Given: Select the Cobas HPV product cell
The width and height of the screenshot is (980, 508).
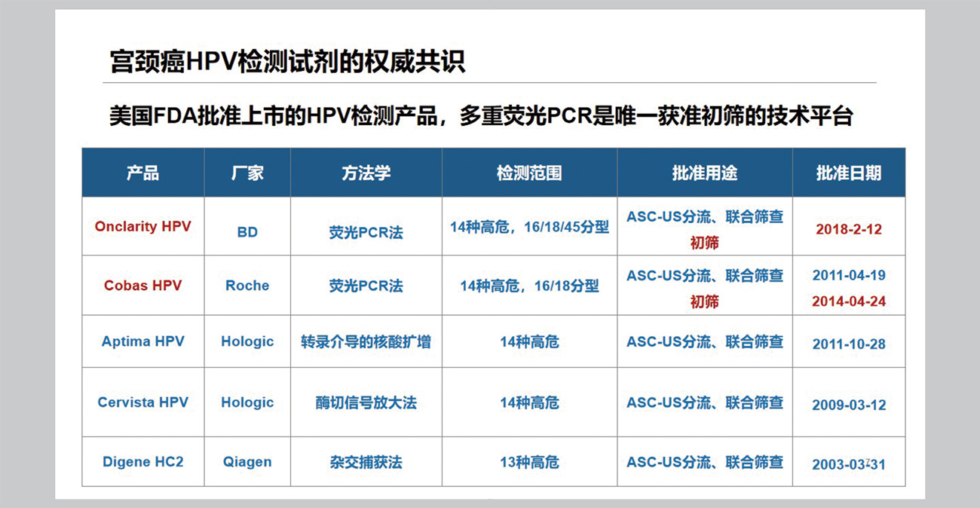Looking at the screenshot, I should click(x=142, y=286).
